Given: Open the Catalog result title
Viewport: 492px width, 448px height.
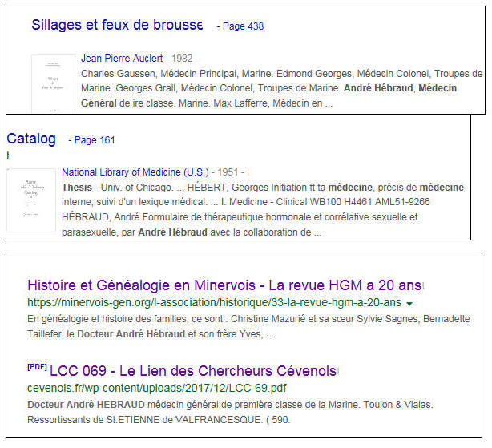Looking at the screenshot, I should coord(31,139).
